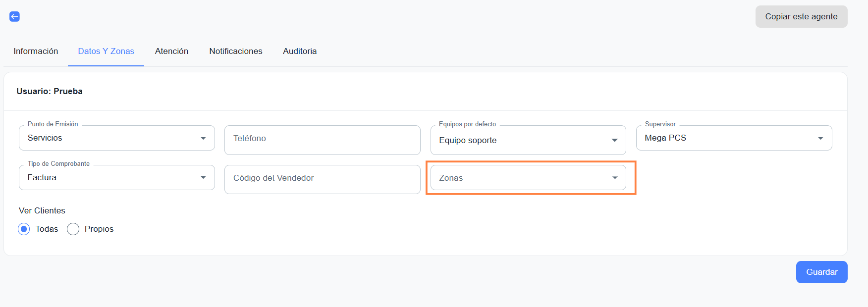Image resolution: width=868 pixels, height=307 pixels.
Task: Click the caret icon beside Equipo soporte
Action: [615, 140]
